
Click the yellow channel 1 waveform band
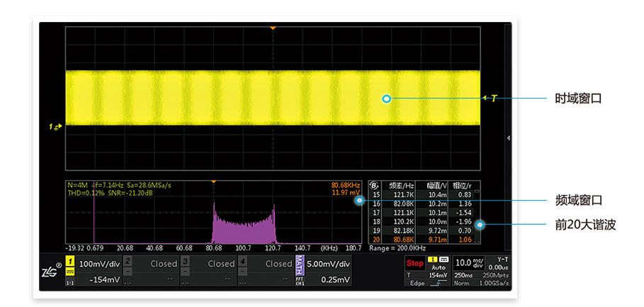(273, 98)
